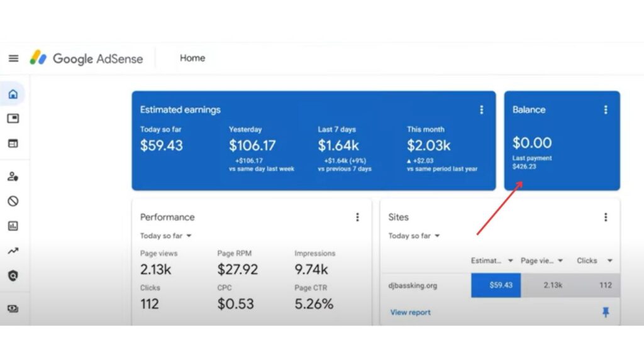The height and width of the screenshot is (362, 644).
Task: Click 'vs previous 7 days' comparison text
Action: pos(345,169)
